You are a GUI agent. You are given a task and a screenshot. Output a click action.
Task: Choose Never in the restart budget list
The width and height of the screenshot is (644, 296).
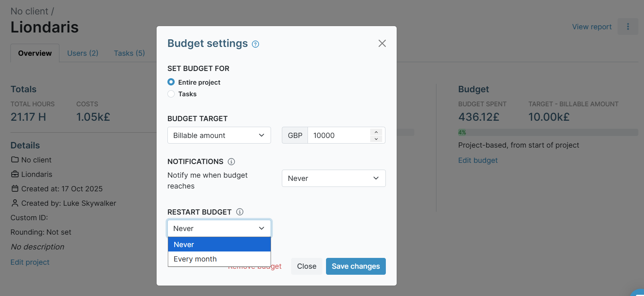point(219,244)
